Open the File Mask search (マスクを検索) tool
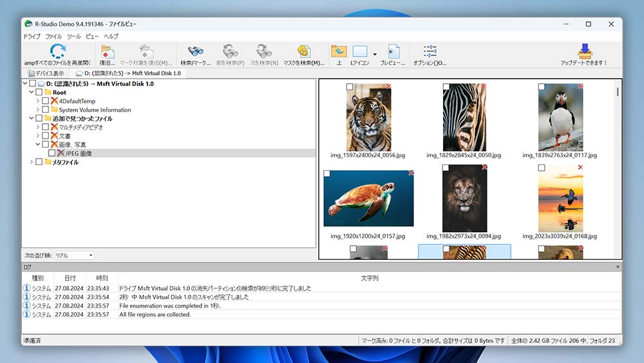This screenshot has width=644, height=363. point(303,52)
